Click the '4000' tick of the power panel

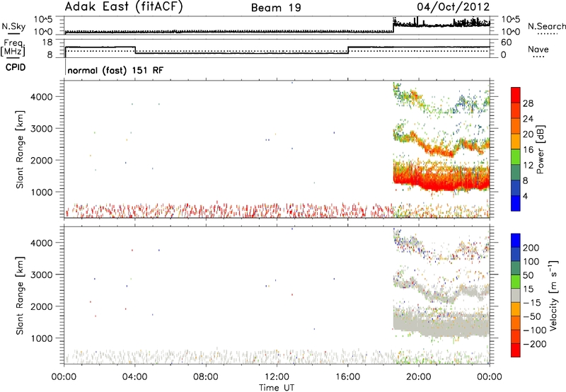(42, 97)
